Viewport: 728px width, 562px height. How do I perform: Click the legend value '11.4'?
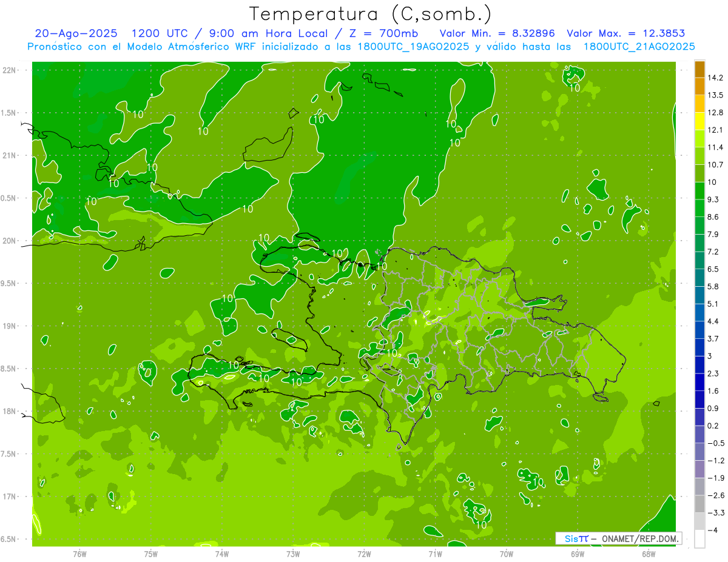pos(716,147)
